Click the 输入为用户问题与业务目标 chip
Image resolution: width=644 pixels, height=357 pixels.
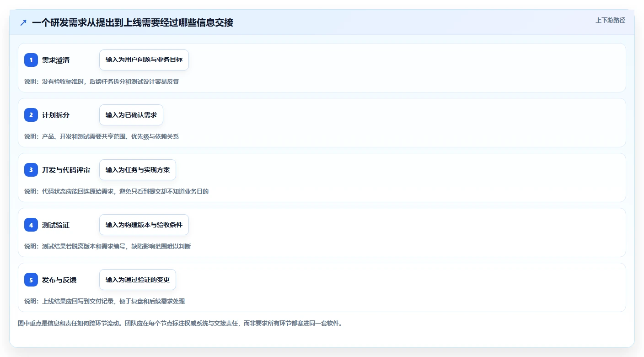(x=144, y=60)
